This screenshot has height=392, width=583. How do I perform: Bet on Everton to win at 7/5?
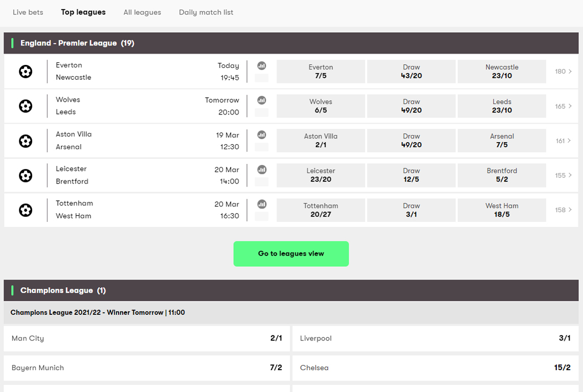(321, 72)
